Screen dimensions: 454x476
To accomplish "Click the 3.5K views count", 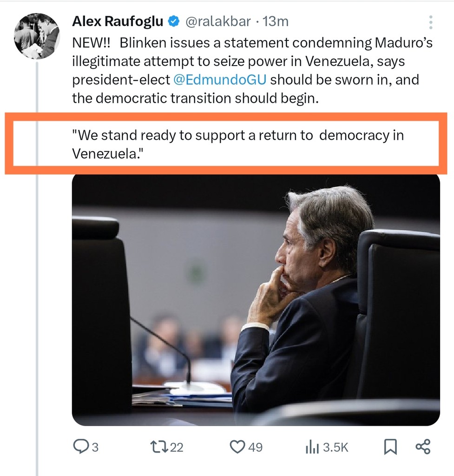I will pyautogui.click(x=336, y=447).
